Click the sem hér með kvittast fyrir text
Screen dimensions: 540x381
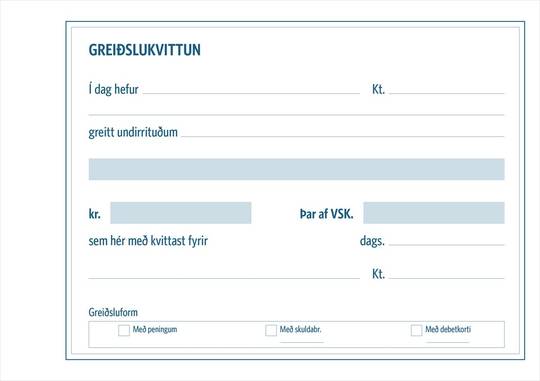point(148,240)
